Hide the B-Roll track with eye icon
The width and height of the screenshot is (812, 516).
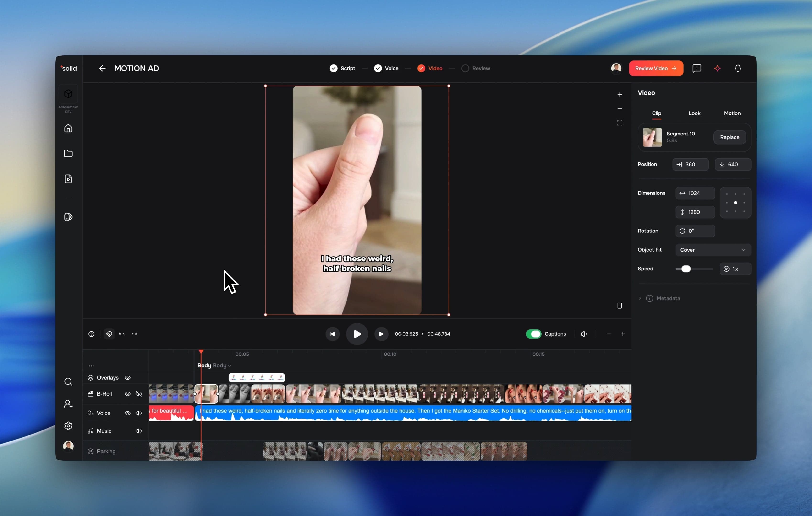click(x=127, y=394)
